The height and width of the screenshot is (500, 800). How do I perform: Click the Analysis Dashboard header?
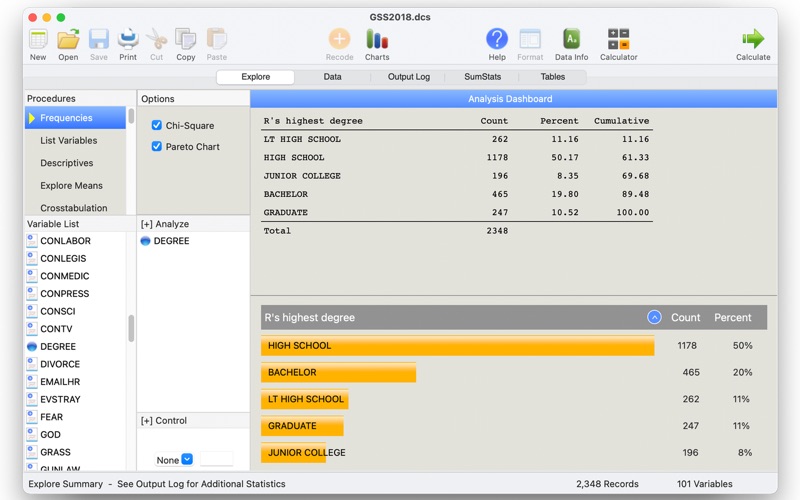[513, 99]
